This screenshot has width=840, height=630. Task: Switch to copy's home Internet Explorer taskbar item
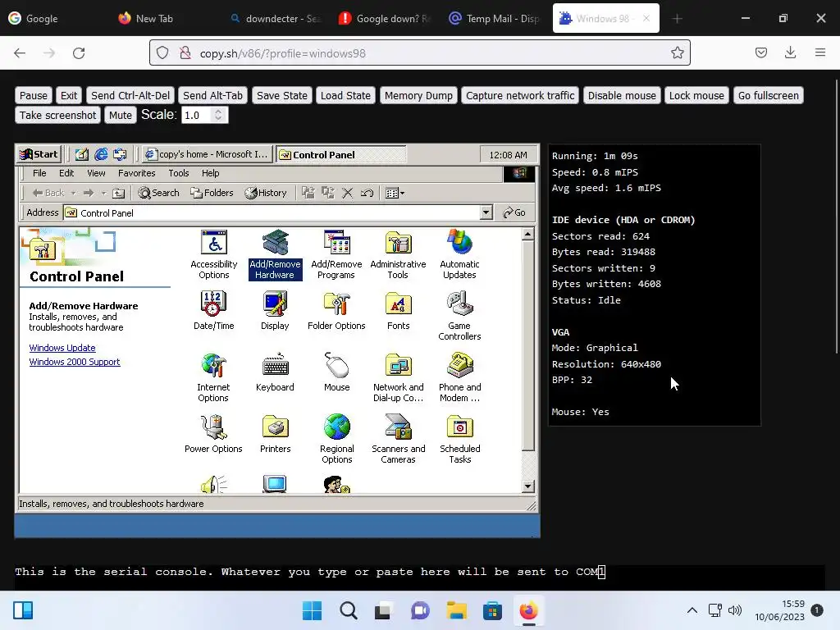pyautogui.click(x=208, y=154)
